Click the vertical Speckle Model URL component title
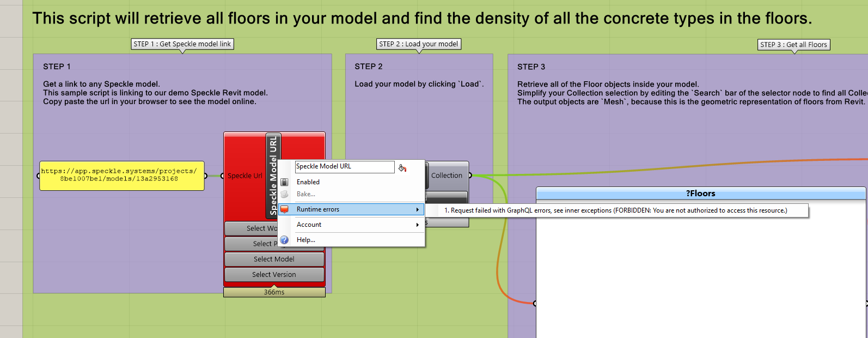Image resolution: width=868 pixels, height=338 pixels. [x=273, y=176]
